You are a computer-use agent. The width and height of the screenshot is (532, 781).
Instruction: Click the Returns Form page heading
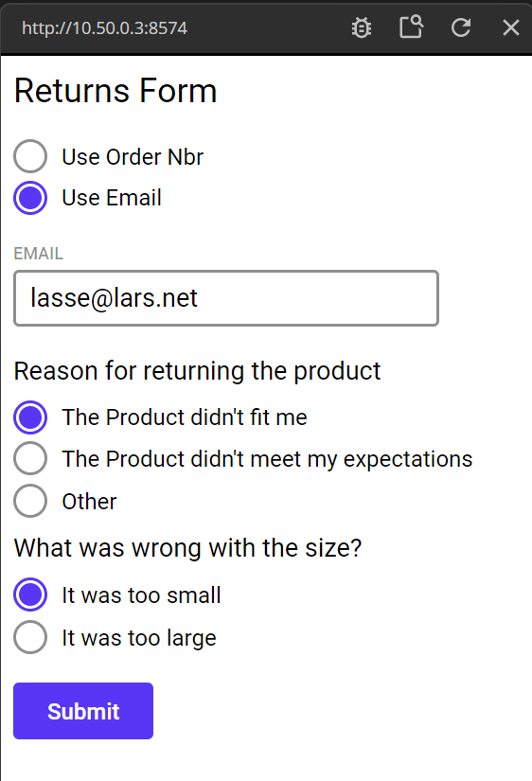[x=115, y=91]
